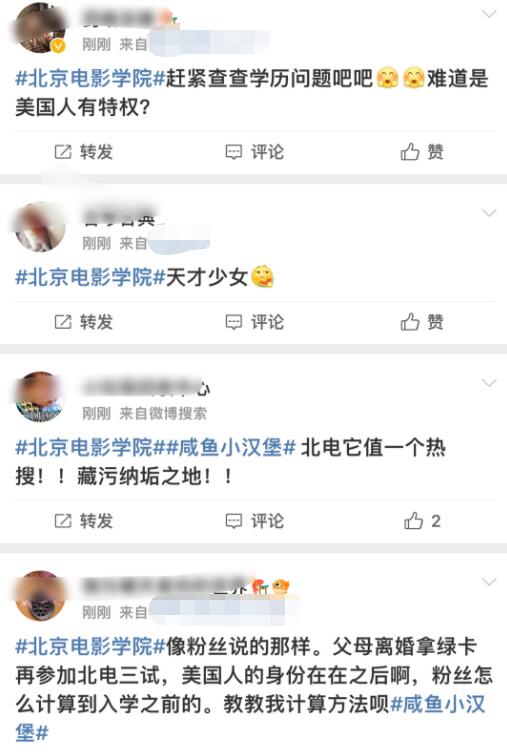507x756 pixels.
Task: Open #北京电影学院# hashtag in 天才少女 post
Action: 91,277
